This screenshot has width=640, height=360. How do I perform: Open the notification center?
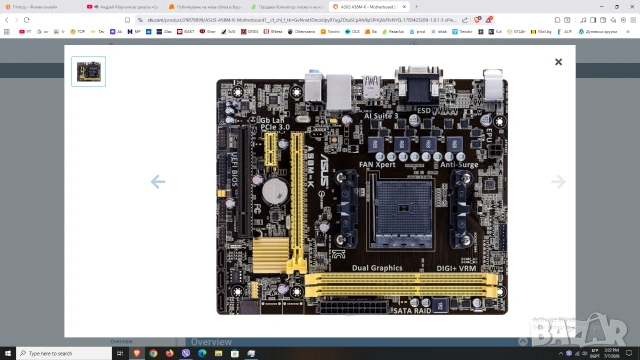pos(629,353)
